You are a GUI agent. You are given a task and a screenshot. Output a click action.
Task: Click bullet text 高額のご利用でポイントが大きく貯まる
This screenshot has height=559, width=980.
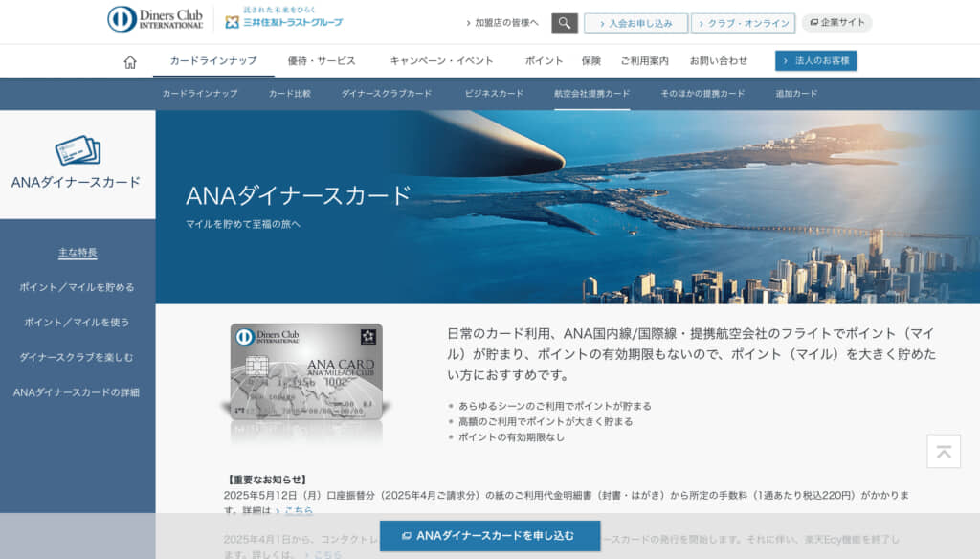[x=546, y=421]
